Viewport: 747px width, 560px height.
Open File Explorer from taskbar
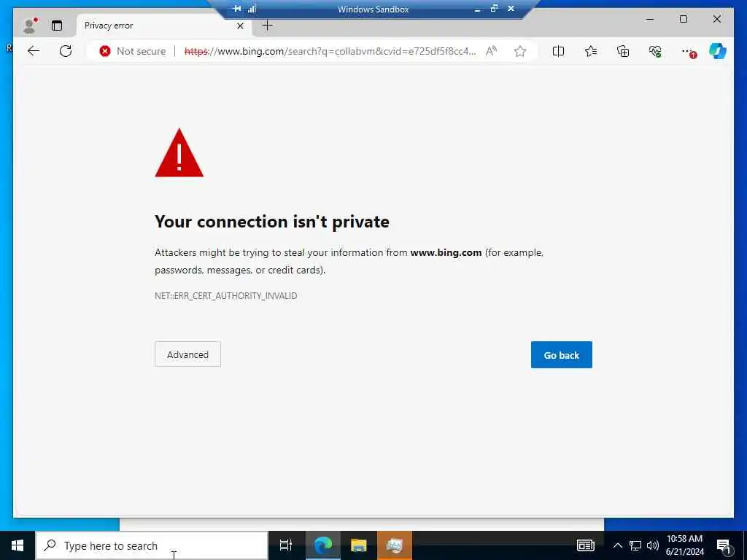point(359,545)
